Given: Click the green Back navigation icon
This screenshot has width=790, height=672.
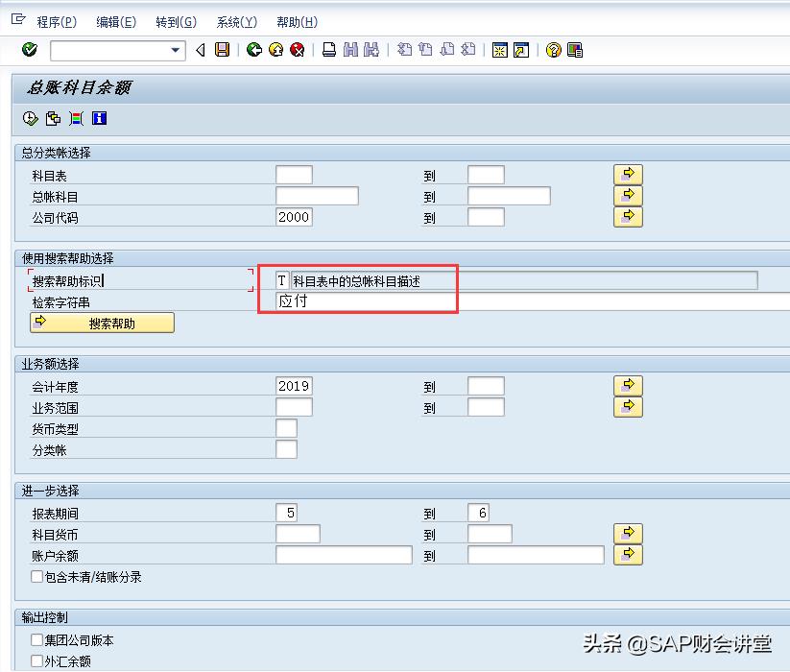Looking at the screenshot, I should [x=253, y=50].
